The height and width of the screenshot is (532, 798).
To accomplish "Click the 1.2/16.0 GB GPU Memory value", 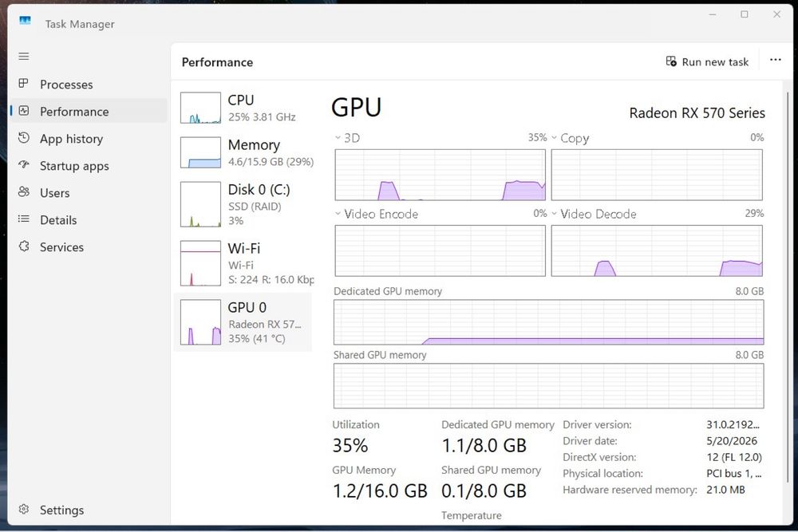I will tap(380, 491).
